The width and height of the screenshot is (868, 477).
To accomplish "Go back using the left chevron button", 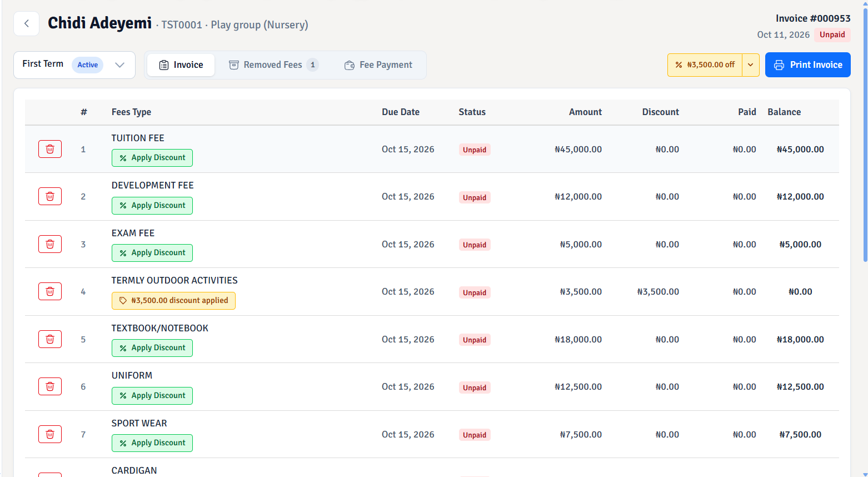I will tap(26, 24).
